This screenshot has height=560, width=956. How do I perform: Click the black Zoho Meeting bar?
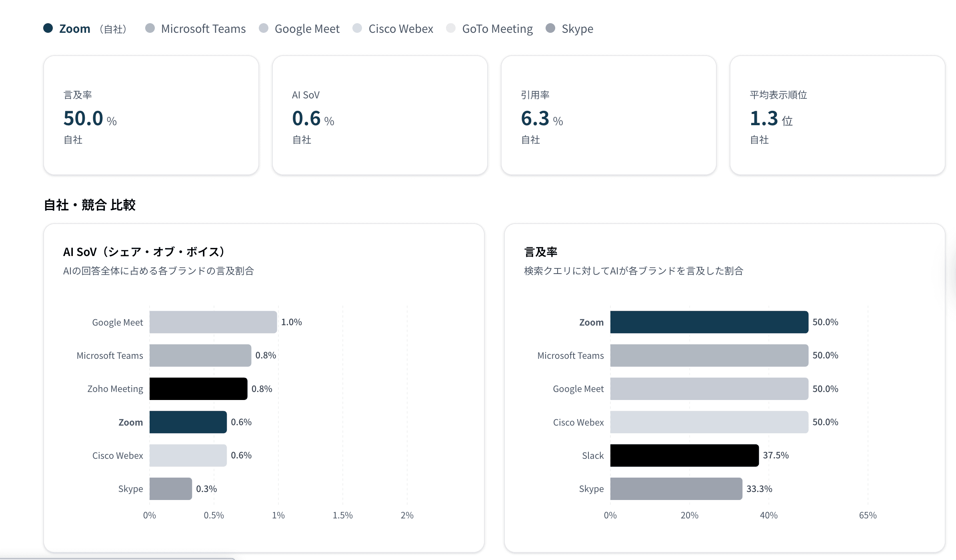[x=198, y=389]
